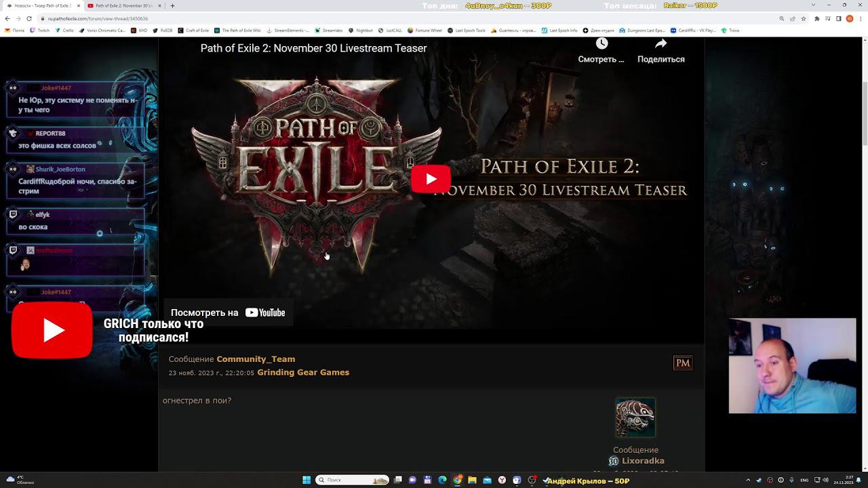The height and width of the screenshot is (488, 868).
Task: Open The Path of Exile Wiki bookmark
Action: 237,30
